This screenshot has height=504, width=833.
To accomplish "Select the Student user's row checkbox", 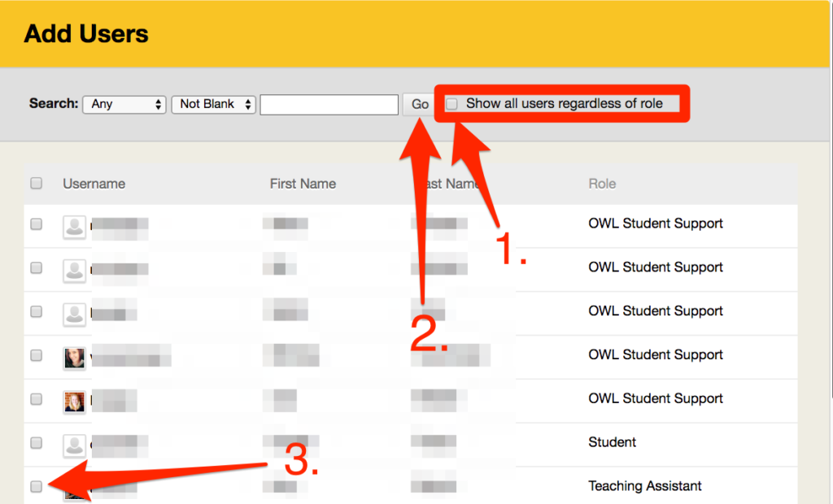I will click(36, 443).
